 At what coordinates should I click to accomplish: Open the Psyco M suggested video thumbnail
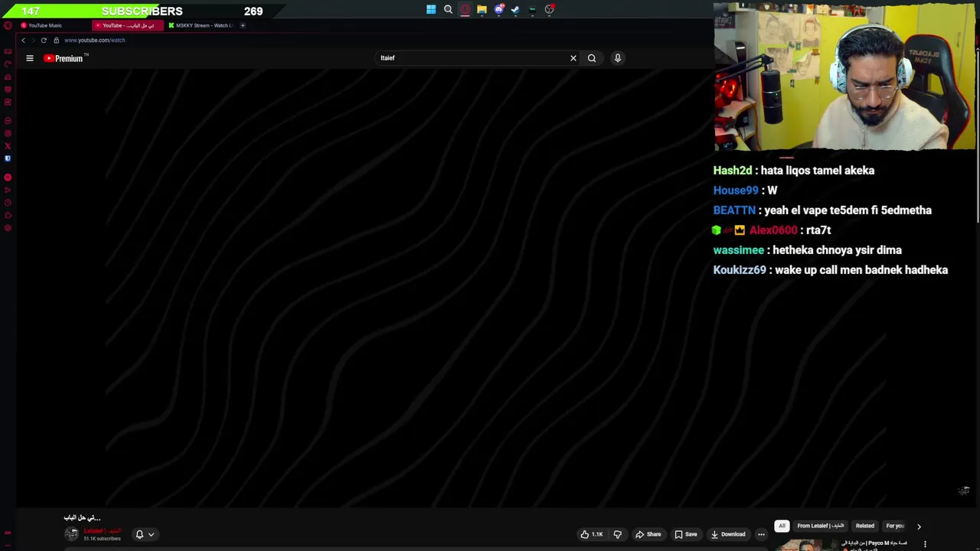(x=805, y=545)
